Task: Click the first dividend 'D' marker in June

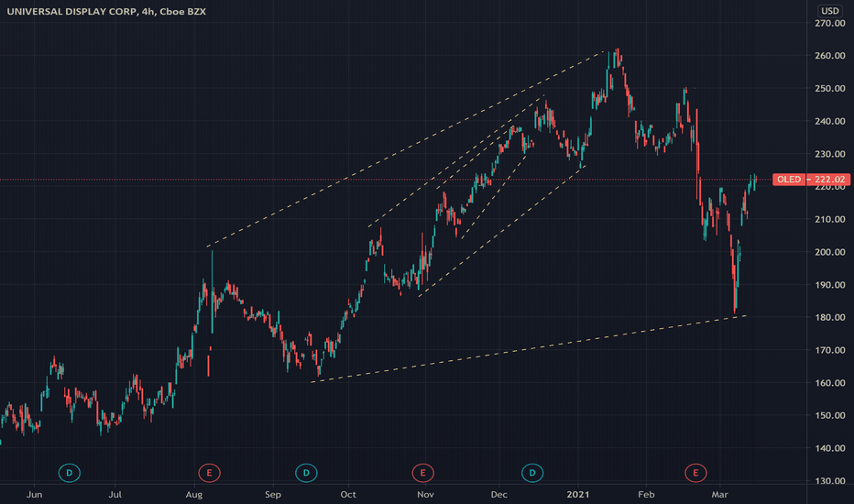Action: 69,473
